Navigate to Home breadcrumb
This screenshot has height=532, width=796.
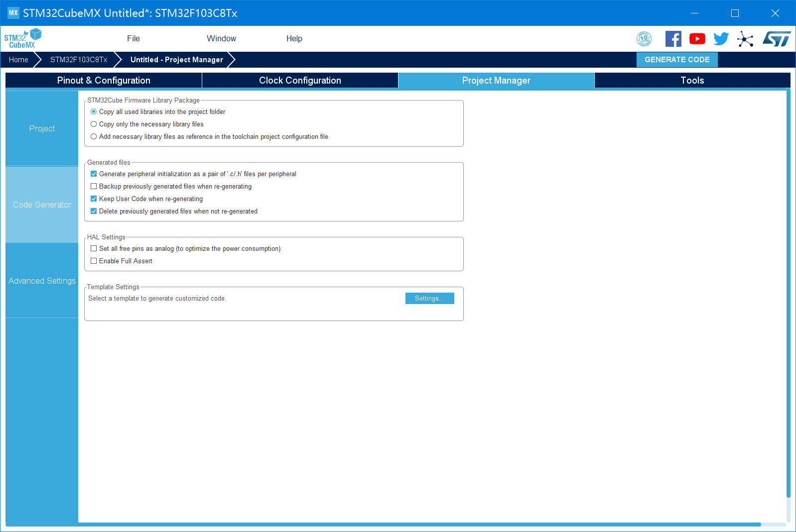[x=18, y=60]
